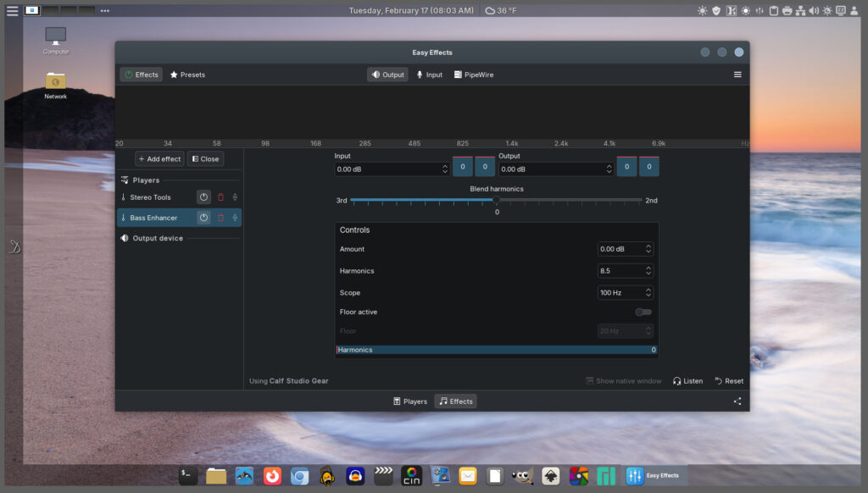Image resolution: width=868 pixels, height=493 pixels.
Task: Open the hamburger main menu
Action: click(737, 75)
